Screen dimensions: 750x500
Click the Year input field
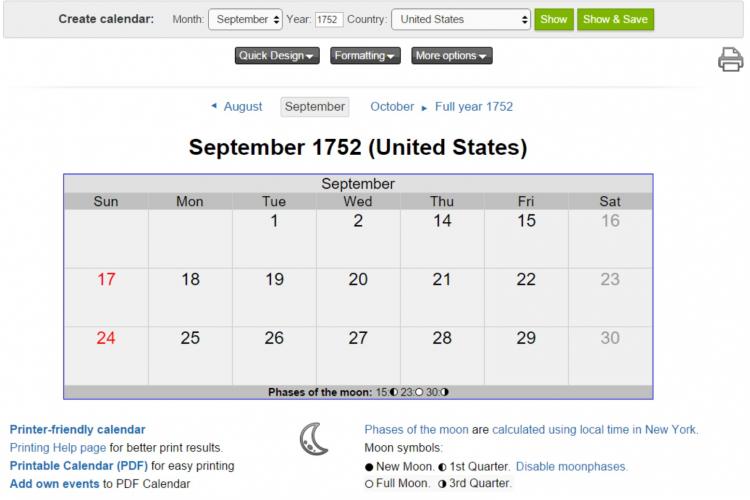(329, 20)
